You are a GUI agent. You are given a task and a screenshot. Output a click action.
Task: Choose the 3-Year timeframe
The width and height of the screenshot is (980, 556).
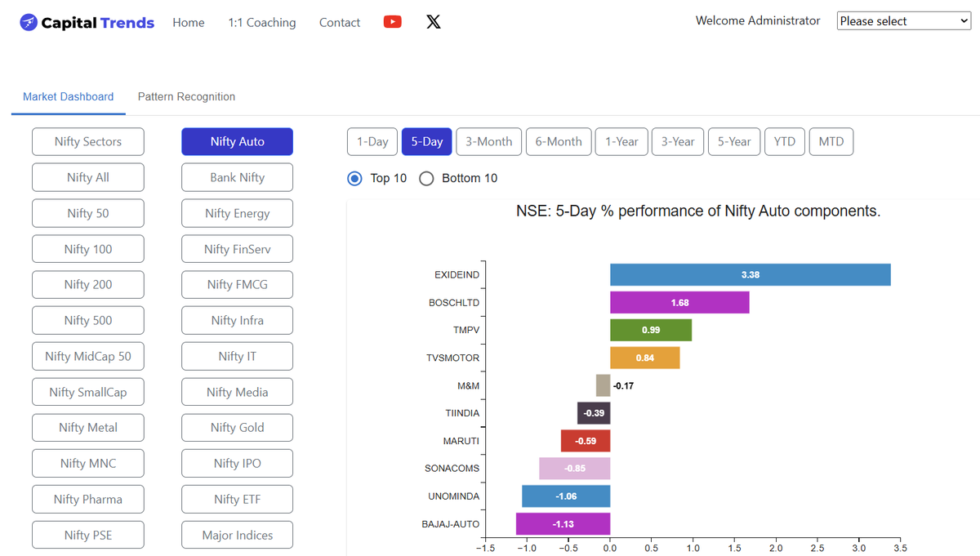[678, 141]
